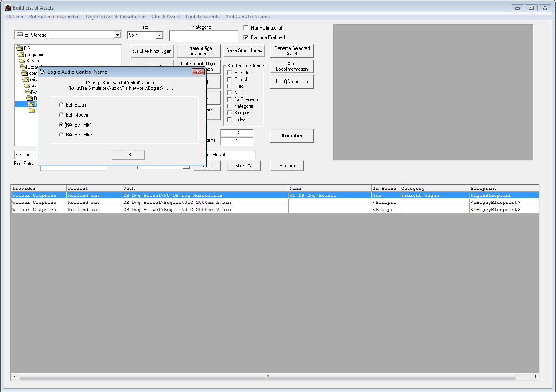Open the Update Sounds menu
Viewport: 556px width, 392px height.
click(x=203, y=17)
